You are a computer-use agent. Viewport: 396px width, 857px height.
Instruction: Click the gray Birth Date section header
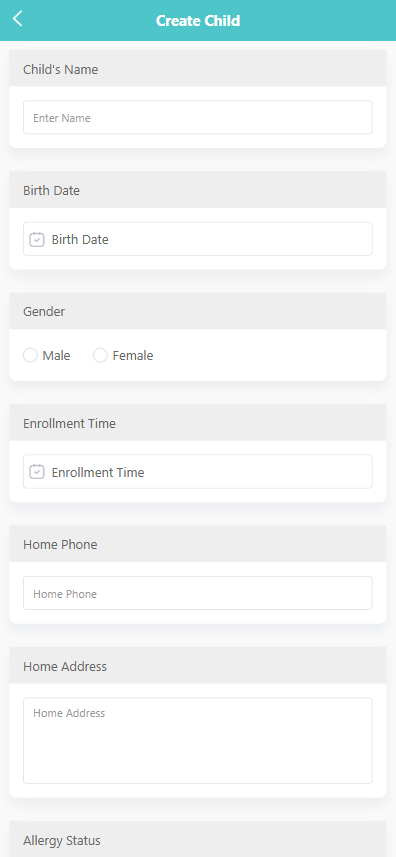tap(198, 190)
